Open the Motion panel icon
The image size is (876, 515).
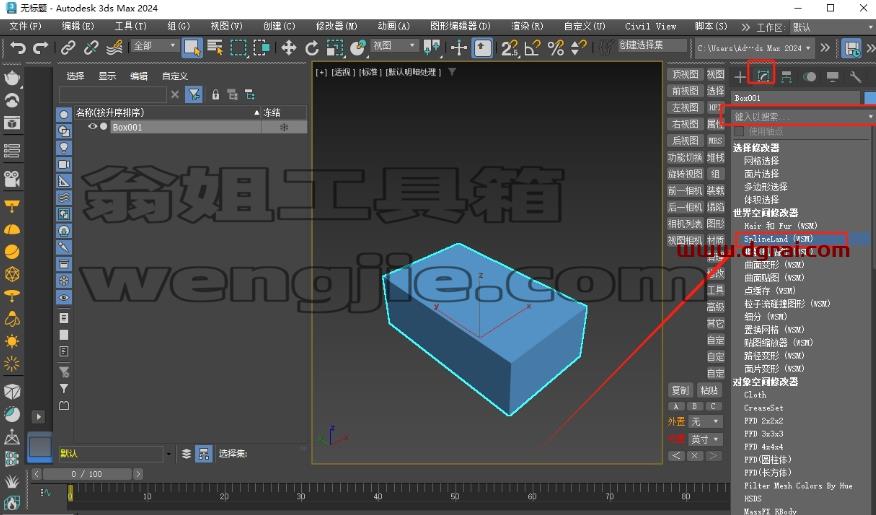[810, 77]
